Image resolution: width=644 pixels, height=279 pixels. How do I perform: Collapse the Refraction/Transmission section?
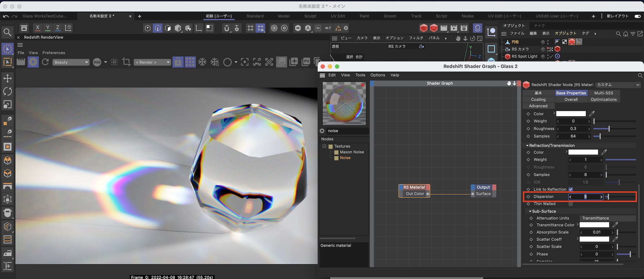click(527, 146)
